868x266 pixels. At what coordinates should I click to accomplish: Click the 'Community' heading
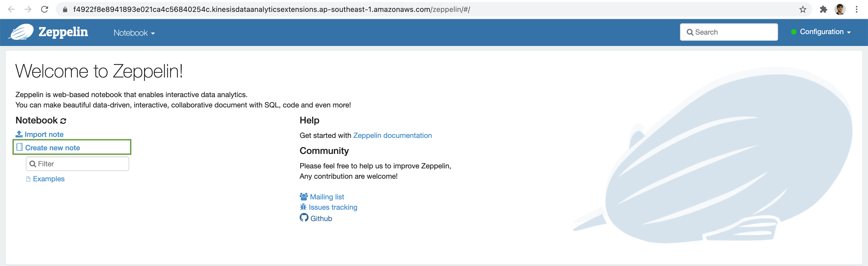324,151
